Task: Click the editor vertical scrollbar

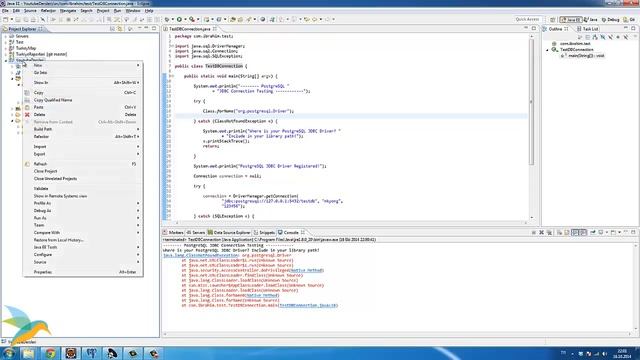Action: [x=531, y=102]
